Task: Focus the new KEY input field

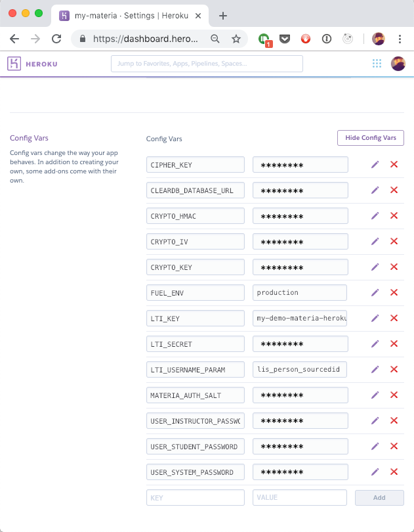Action: point(196,498)
